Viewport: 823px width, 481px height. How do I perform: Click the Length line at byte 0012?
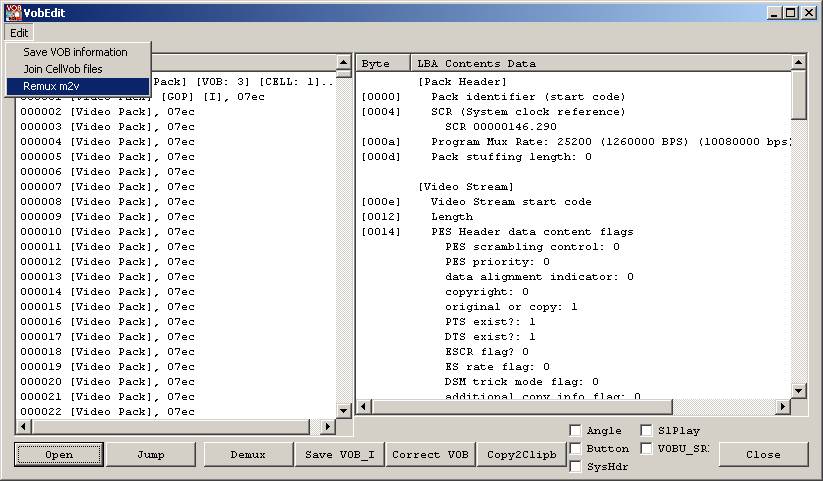coord(452,217)
